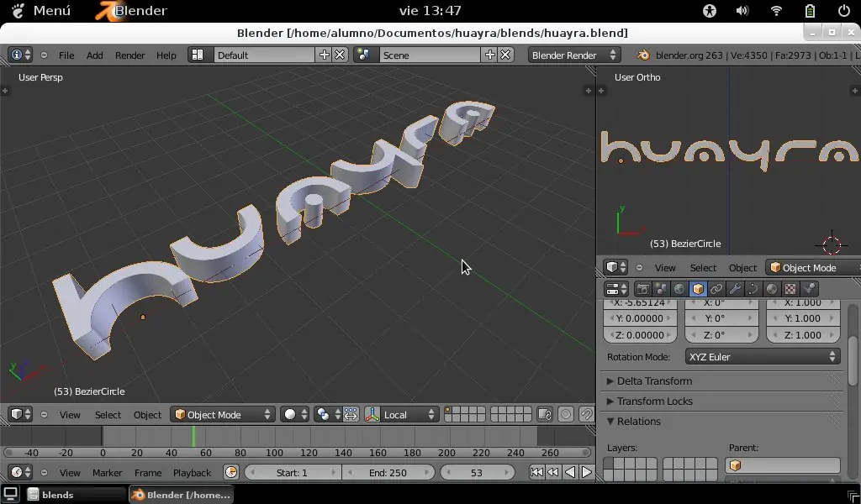Open editor type selector of User Persp view

[x=20, y=414]
